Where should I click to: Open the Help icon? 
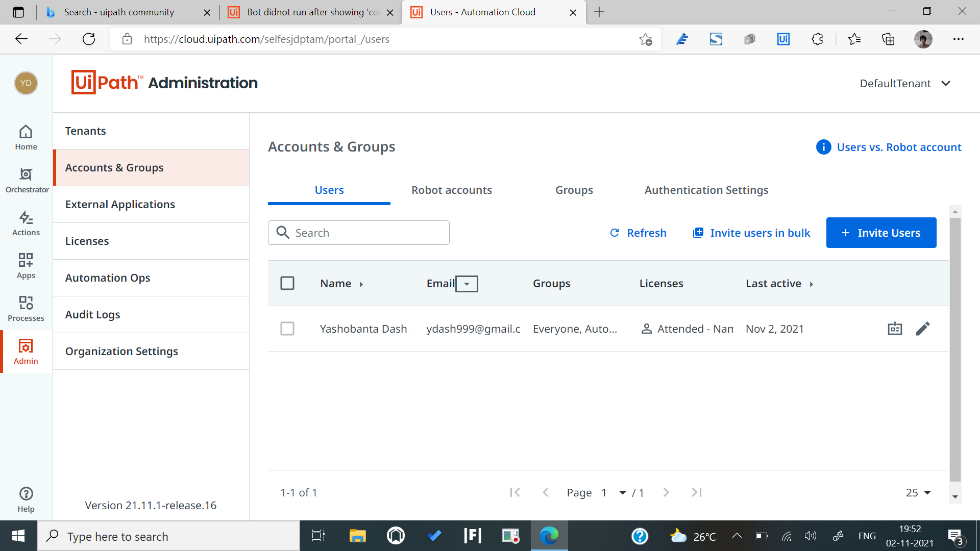pos(26,499)
